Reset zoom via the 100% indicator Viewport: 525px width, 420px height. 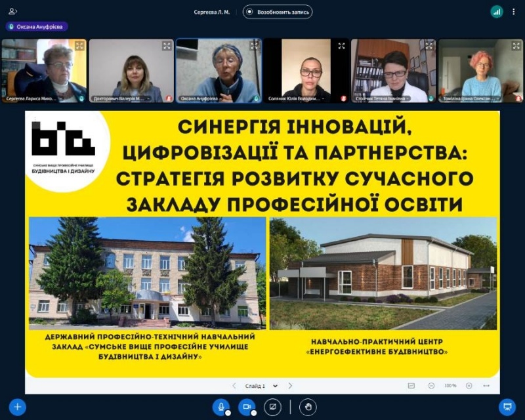tap(450, 386)
